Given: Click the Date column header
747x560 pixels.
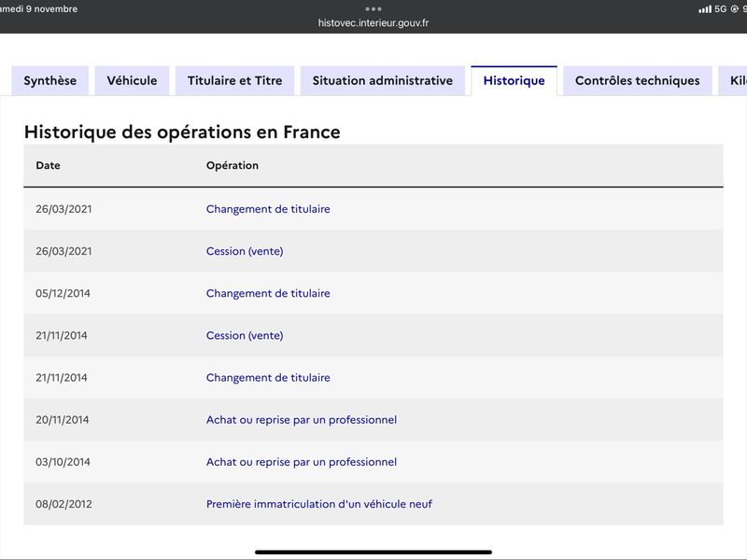Looking at the screenshot, I should point(49,165).
